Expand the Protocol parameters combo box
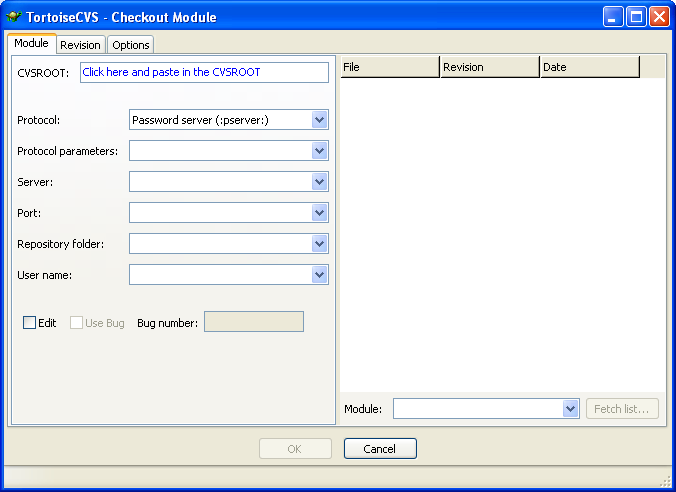 pos(319,151)
